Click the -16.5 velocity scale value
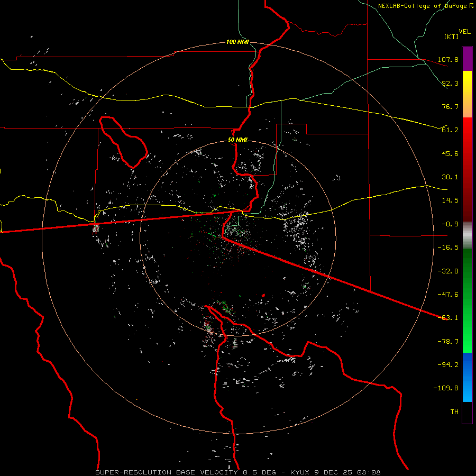Image resolution: width=476 pixels, height=476 pixels. click(448, 248)
